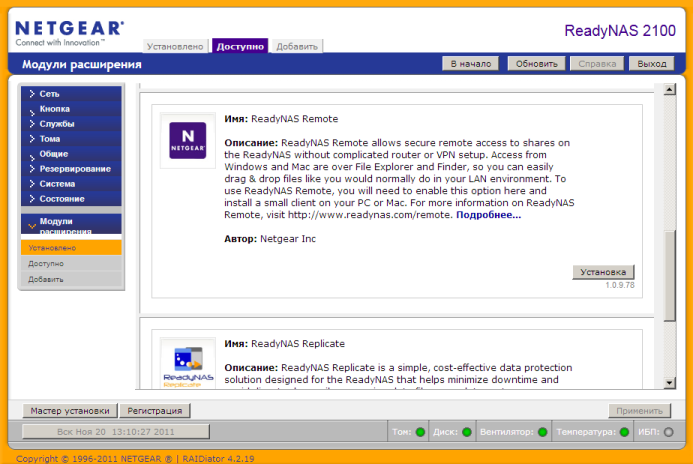
Task: Expand the Сеть menu section
Action: [x=71, y=94]
